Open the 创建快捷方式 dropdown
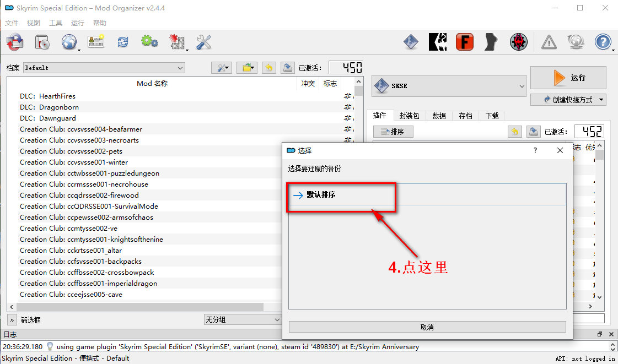This screenshot has width=618, height=364. (568, 100)
